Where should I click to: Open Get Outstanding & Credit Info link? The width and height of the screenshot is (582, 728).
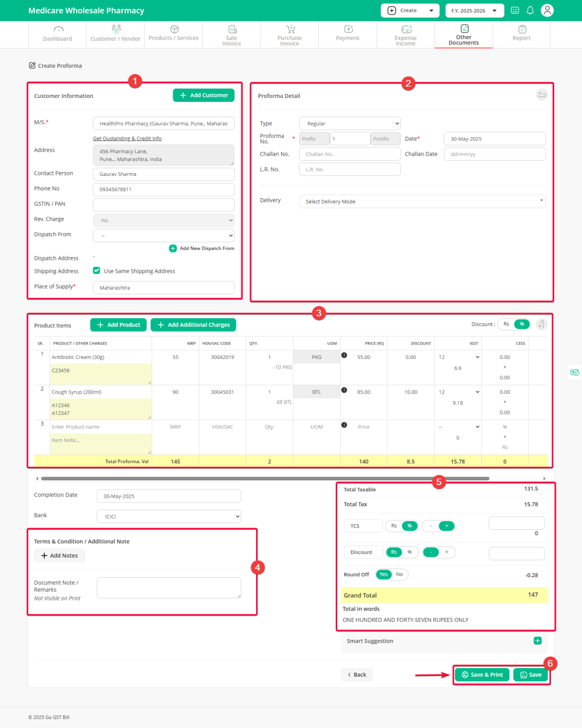(x=127, y=139)
